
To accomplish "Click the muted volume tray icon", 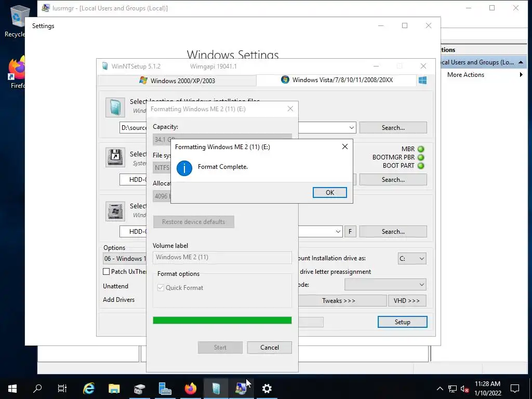I will click(x=465, y=389).
